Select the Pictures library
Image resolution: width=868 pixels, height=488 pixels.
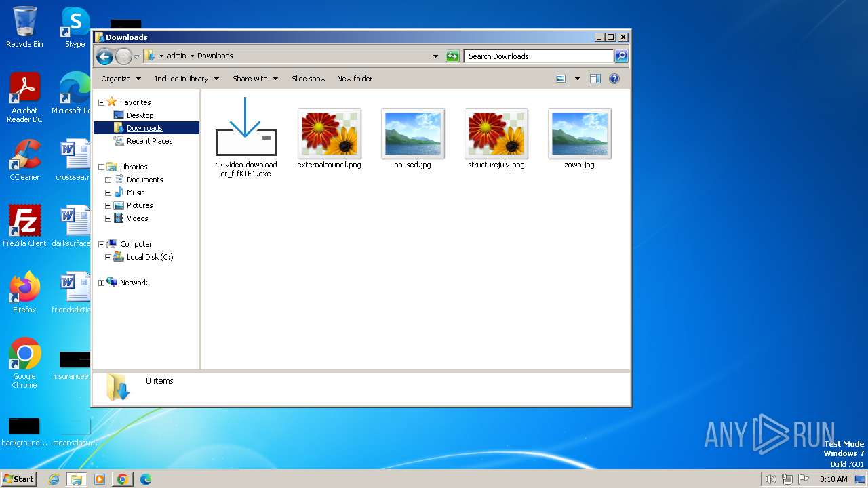pos(139,205)
